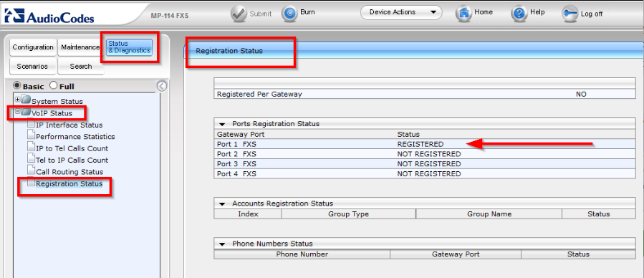This screenshot has width=644, height=278.
Task: Click the Port 4 FXS row
Action: [x=425, y=173]
